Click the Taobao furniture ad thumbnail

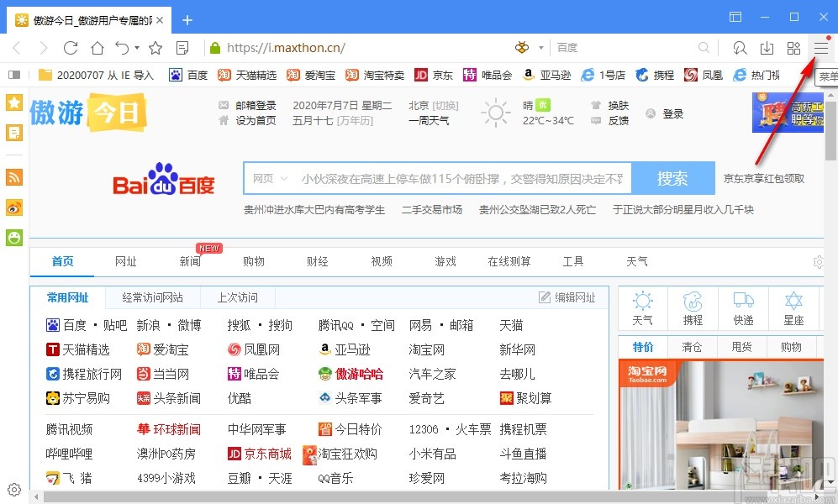click(721, 424)
